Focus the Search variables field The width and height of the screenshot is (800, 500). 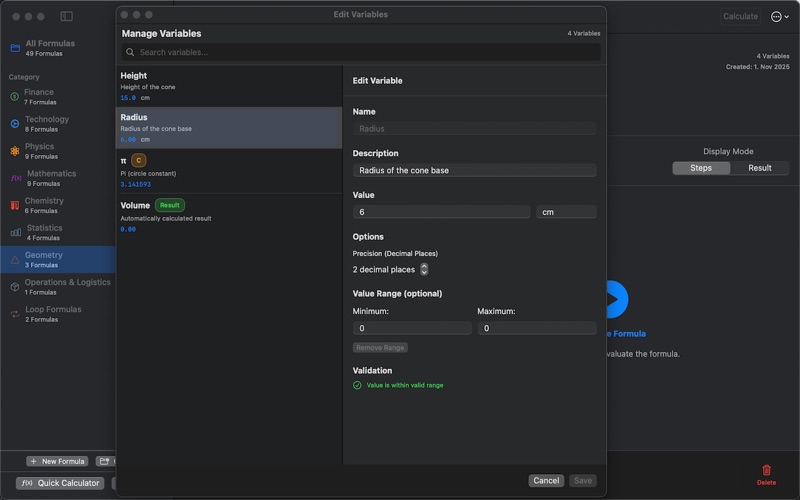(x=361, y=52)
